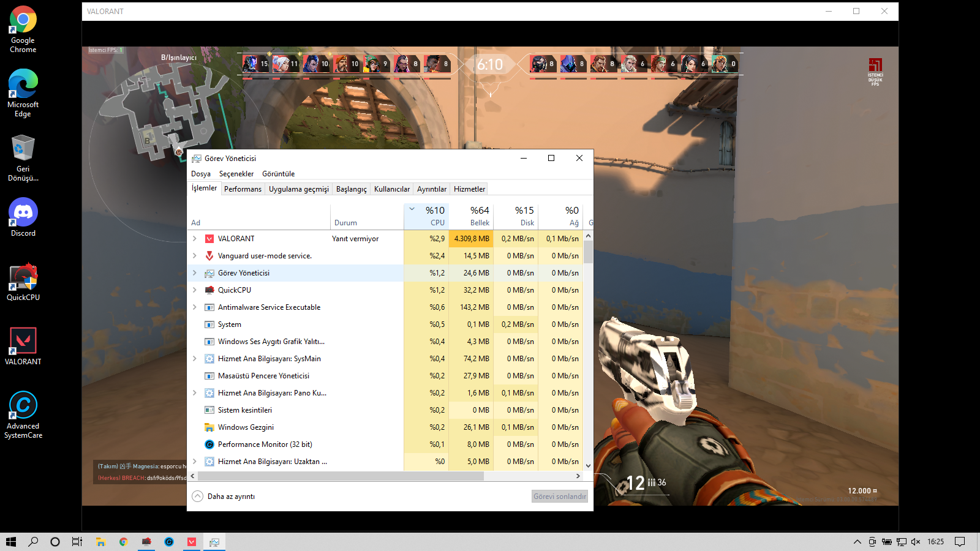Expand the Antimalware Service Executable row
Viewport: 980px width, 551px height.
coord(195,307)
